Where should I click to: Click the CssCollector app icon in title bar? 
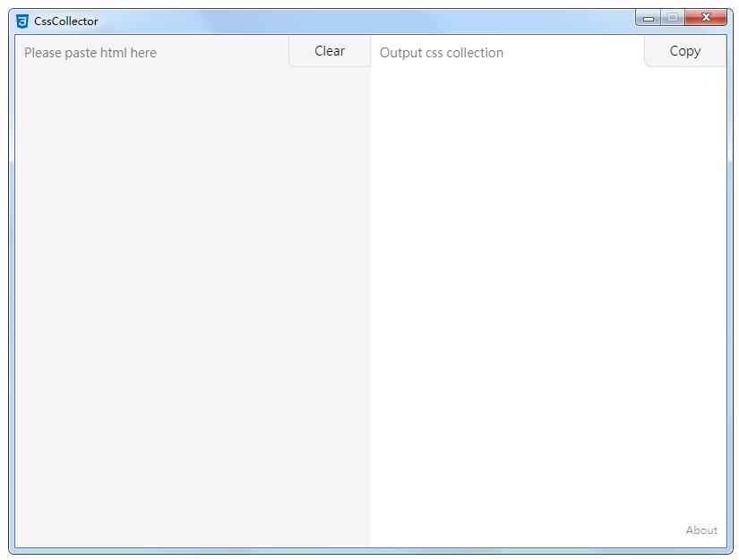pos(22,22)
